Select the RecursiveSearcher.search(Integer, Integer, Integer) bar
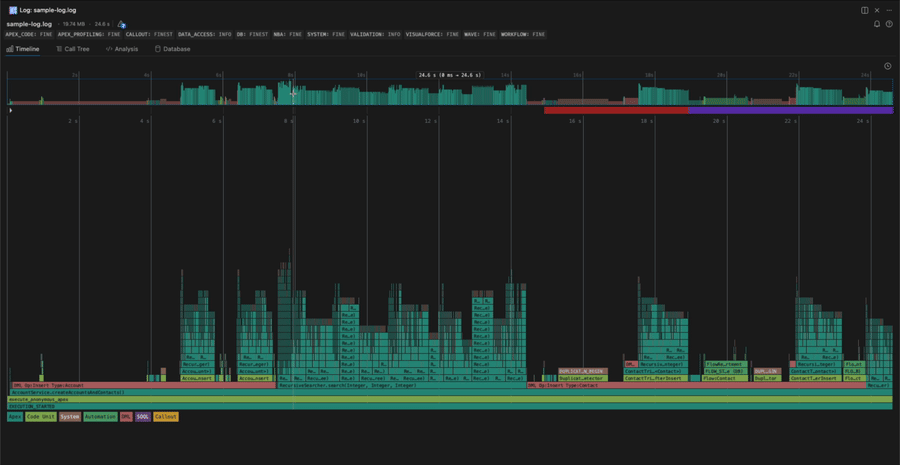 pos(402,385)
